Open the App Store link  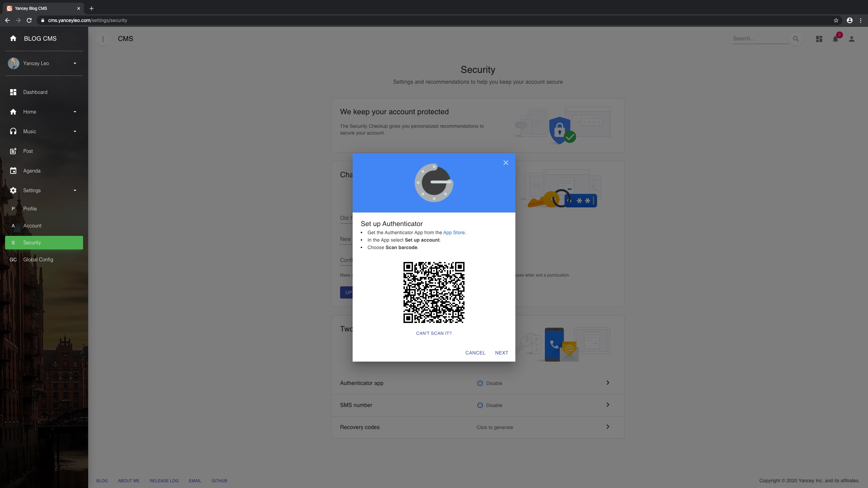pyautogui.click(x=454, y=232)
